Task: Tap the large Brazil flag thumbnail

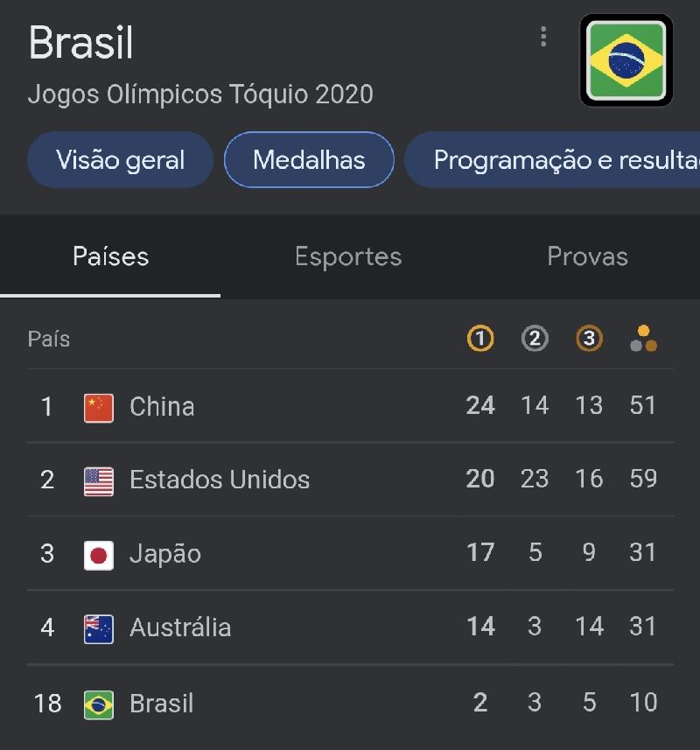Action: pos(626,60)
